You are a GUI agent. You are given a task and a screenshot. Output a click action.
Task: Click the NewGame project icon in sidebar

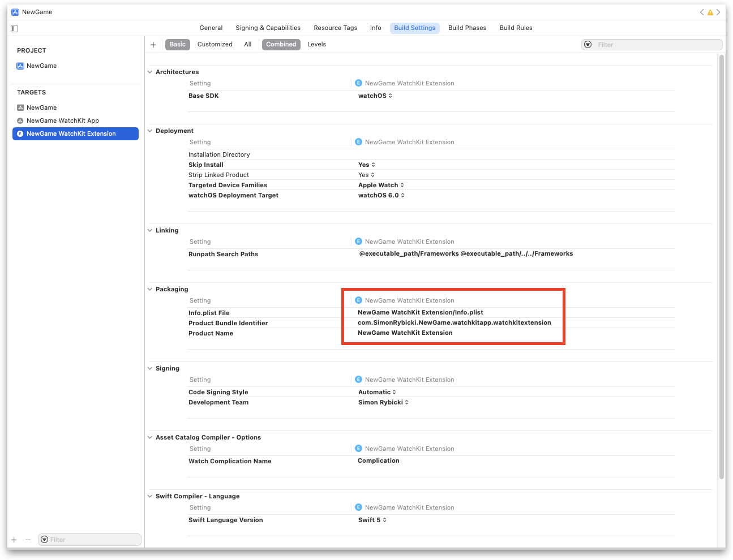20,66
